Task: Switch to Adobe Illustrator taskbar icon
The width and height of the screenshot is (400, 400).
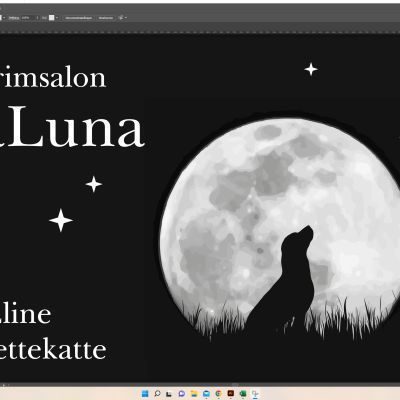Action: [231, 393]
